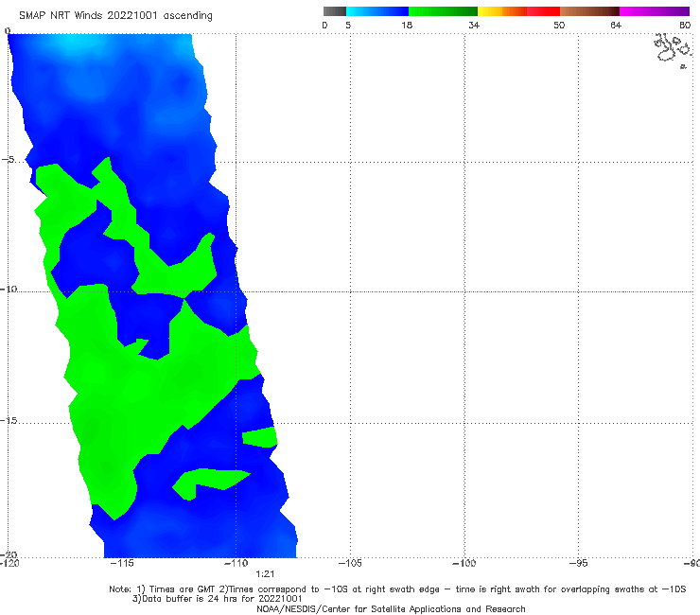Click the note line starting "Note: 1) Times are GMT"
Image resolution: width=700 pixels, height=615 pixels.
click(397, 589)
